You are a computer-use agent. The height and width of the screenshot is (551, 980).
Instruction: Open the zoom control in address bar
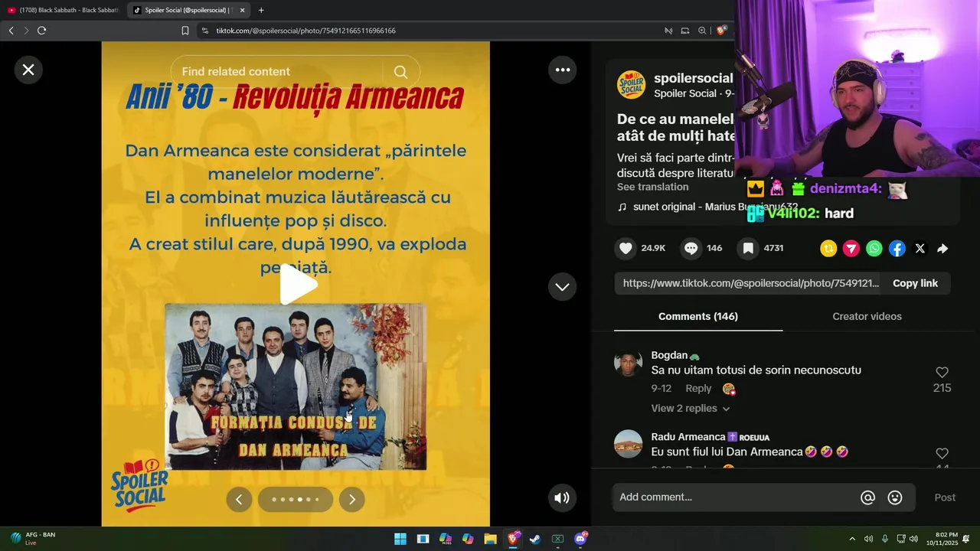702,31
